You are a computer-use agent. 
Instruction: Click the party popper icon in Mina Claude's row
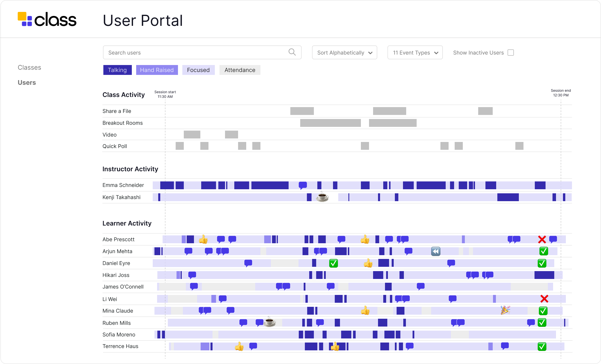click(505, 310)
